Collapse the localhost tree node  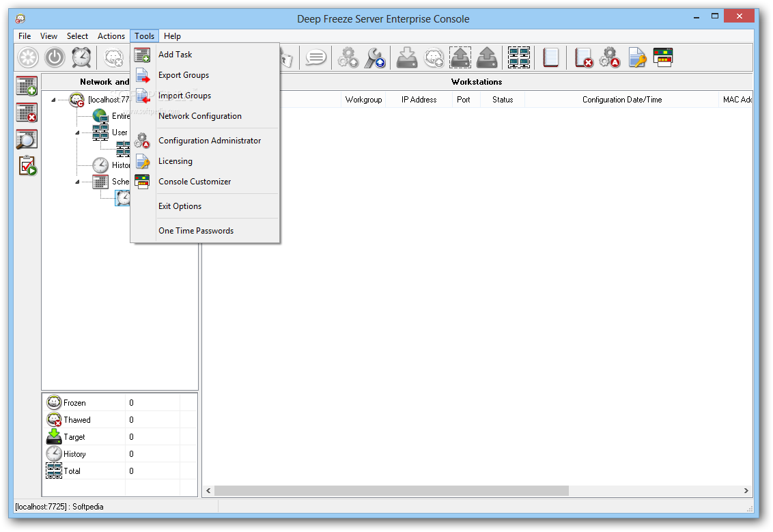(53, 100)
